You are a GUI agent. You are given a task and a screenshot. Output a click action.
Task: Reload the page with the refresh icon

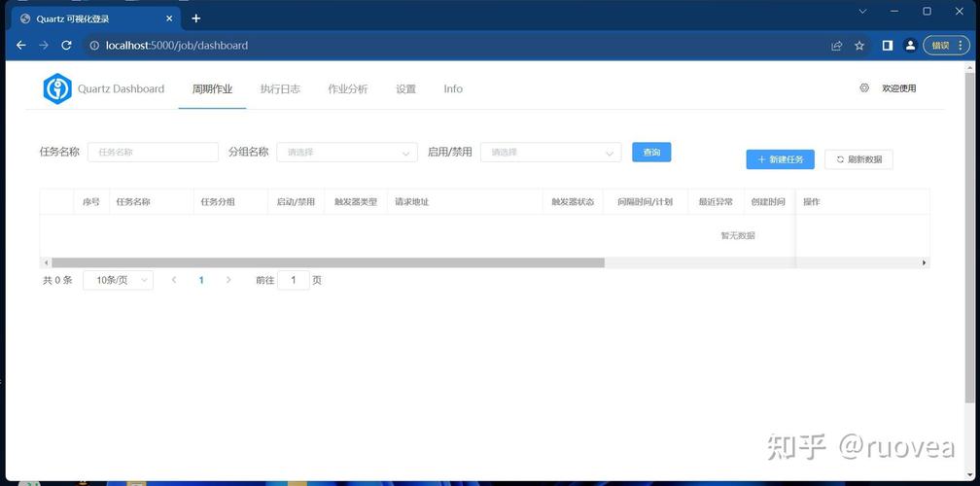tap(66, 45)
